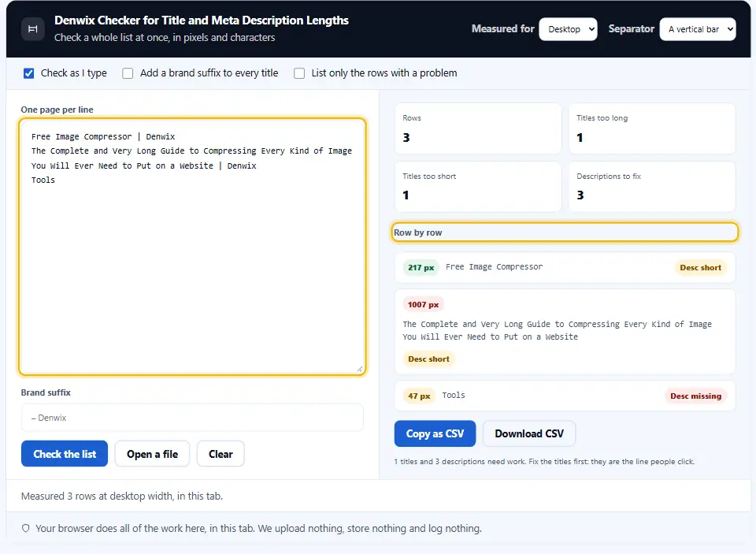Focus the 'One page per line' text area
This screenshot has width=756, height=554.
[x=192, y=247]
